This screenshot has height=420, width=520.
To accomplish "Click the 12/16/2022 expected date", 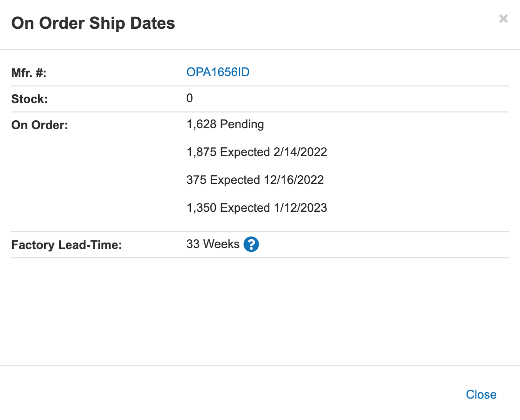I will [293, 180].
